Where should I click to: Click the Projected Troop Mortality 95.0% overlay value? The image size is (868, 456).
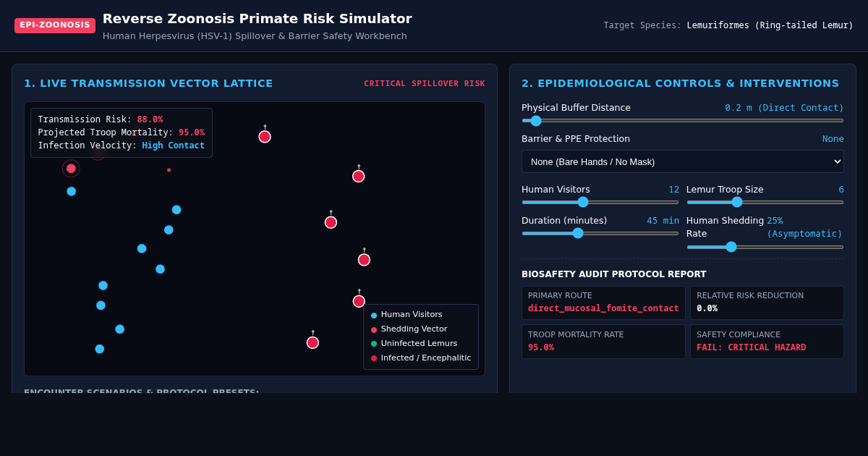pyautogui.click(x=192, y=132)
